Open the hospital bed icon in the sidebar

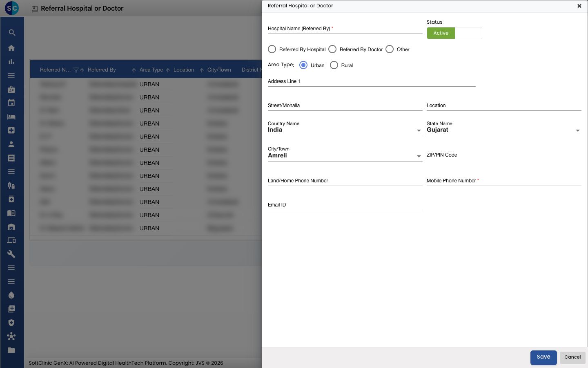11,117
